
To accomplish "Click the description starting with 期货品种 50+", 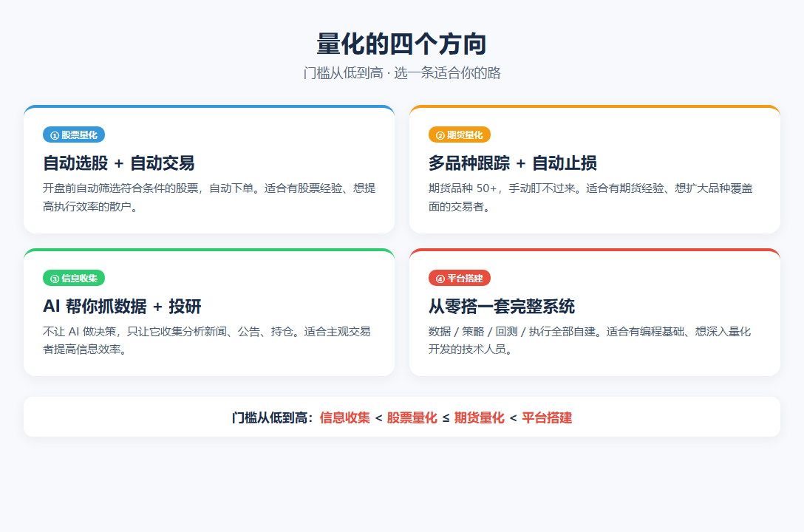I will 590,197.
